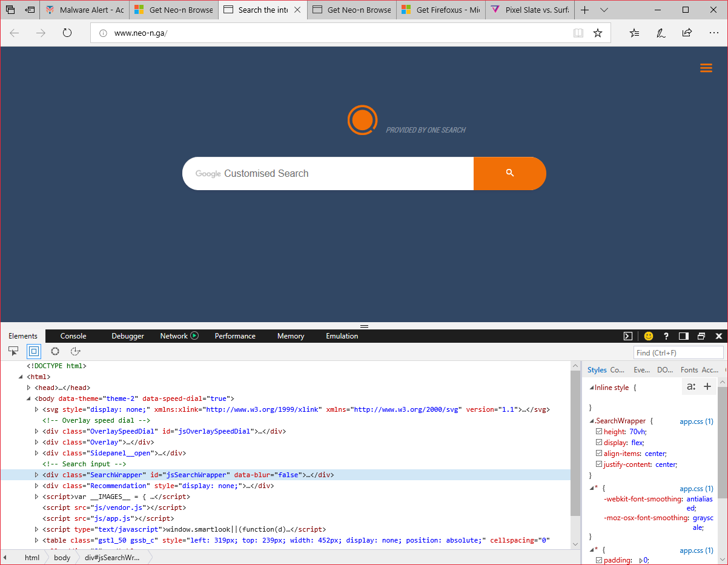Click the accessibility tree icon in DevTools toolbar
Viewport: 728px width, 565px height.
pos(75,351)
